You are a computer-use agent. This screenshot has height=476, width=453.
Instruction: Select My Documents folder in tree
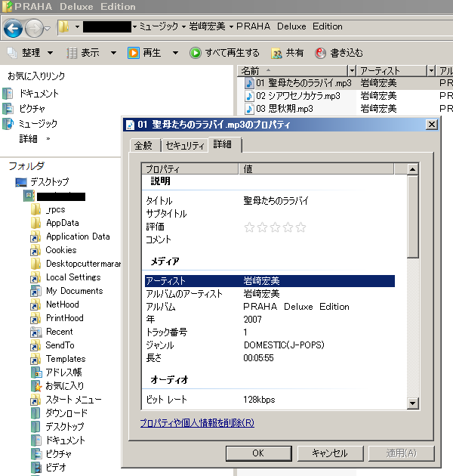tap(74, 291)
